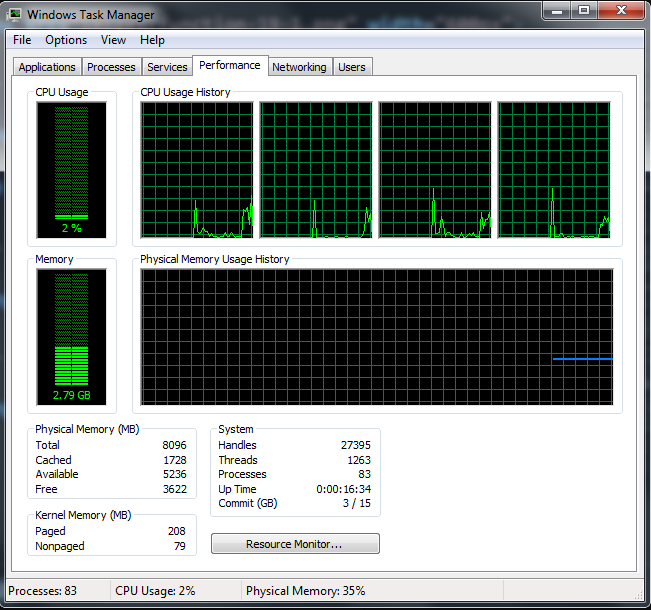Click the 'CPU Usage History' label
The image size is (651, 610).
point(185,92)
